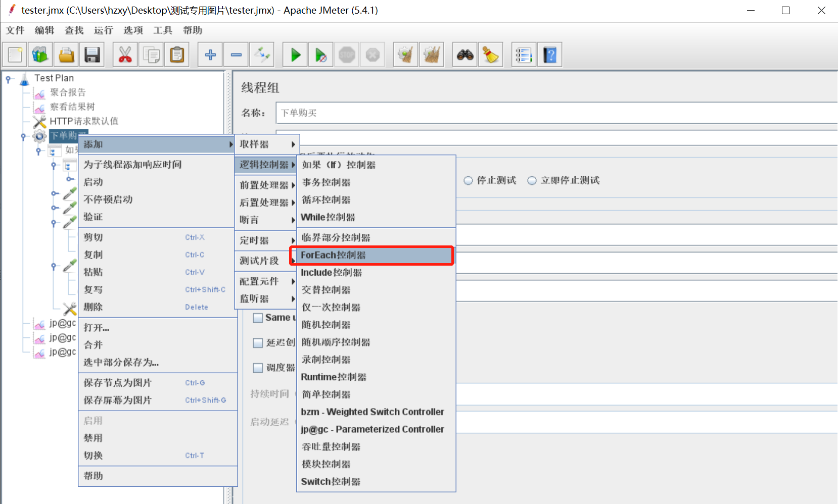Screen dimensions: 838x504
Task: Start test without pauses icon
Action: [321, 55]
